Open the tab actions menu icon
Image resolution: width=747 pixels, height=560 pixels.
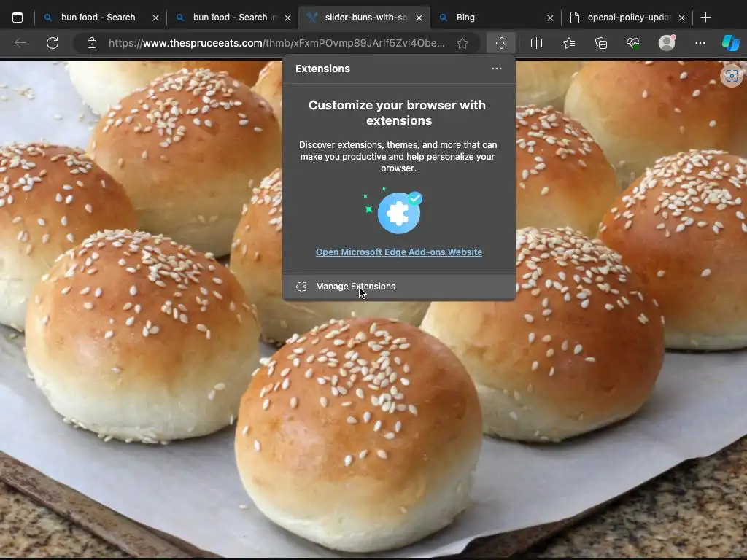pos(18,17)
